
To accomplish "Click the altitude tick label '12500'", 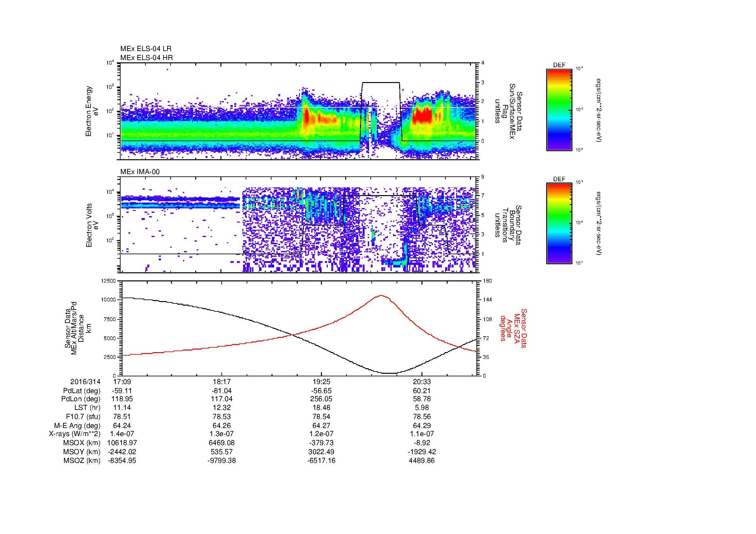I will coord(108,281).
